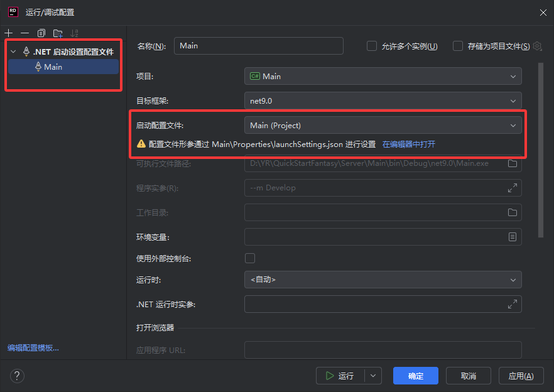This screenshot has height=392, width=554.
Task: Select the Main configuration in the tree
Action: (53, 67)
